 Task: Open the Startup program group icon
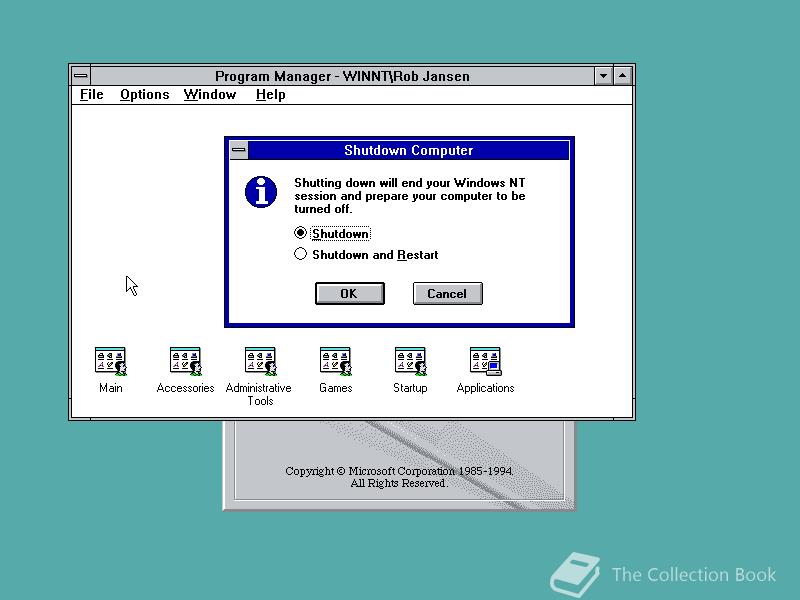410,361
